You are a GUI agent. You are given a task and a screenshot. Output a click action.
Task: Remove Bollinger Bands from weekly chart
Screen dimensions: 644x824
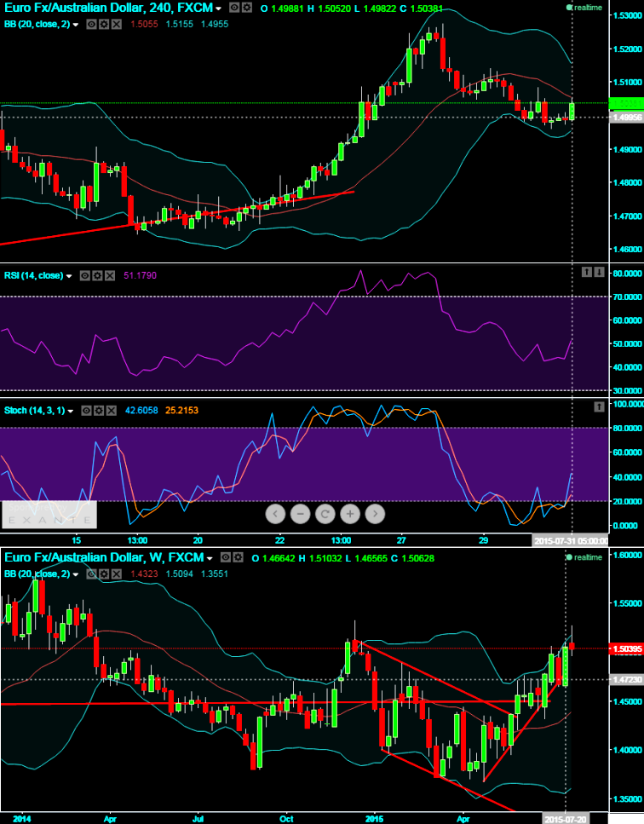tap(116, 573)
